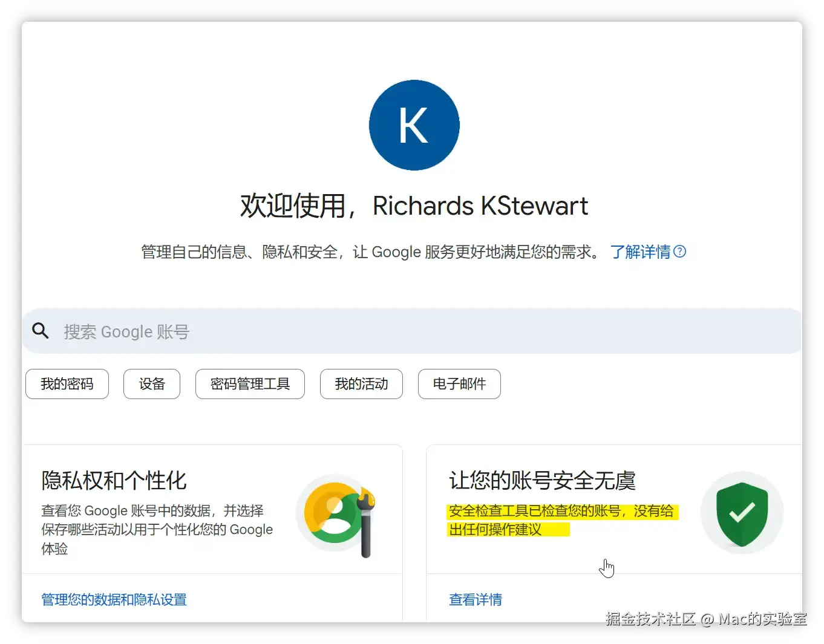The image size is (824, 644).
Task: Click the 隐私权和个性化 card heading
Action: [x=114, y=481]
